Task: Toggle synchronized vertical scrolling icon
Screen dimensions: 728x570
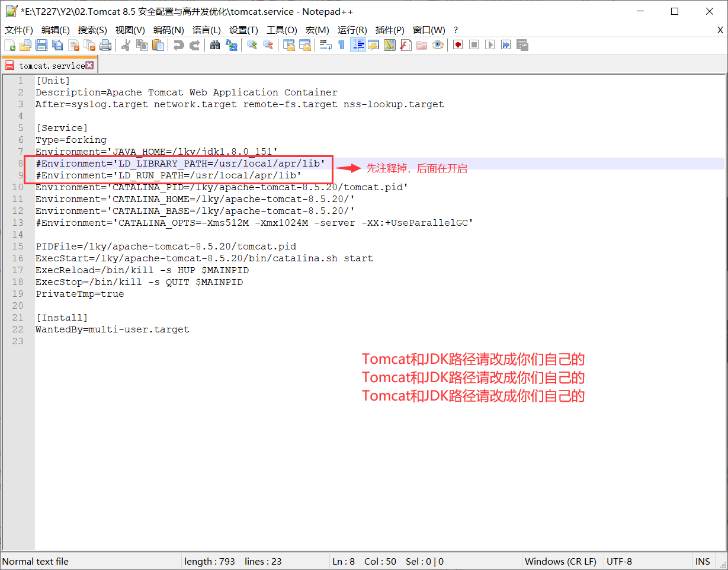Action: (x=289, y=45)
